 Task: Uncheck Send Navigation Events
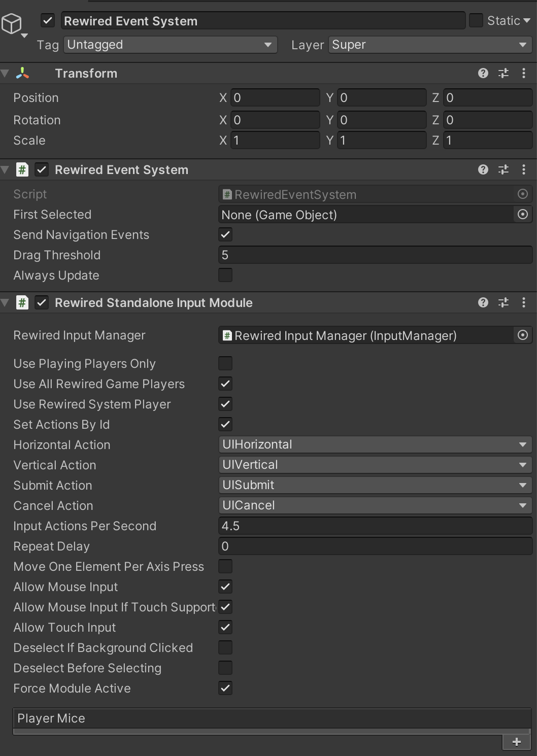pyautogui.click(x=225, y=234)
